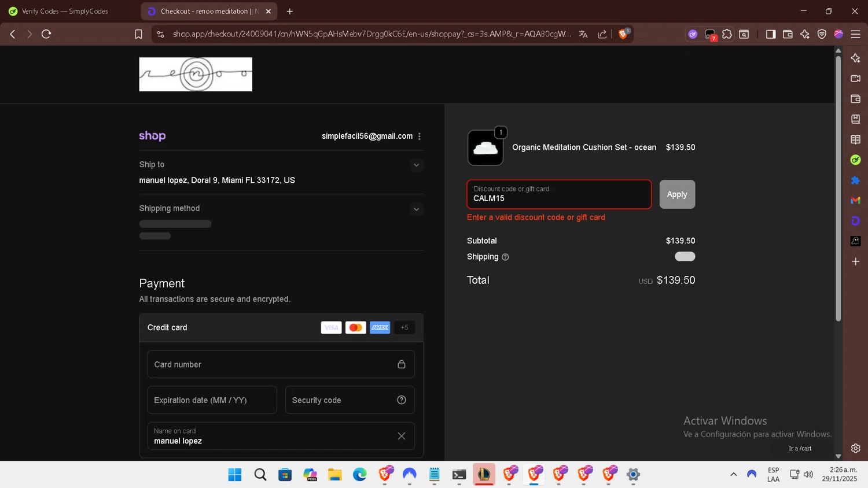
Task: Apply the discount code
Action: click(x=677, y=194)
